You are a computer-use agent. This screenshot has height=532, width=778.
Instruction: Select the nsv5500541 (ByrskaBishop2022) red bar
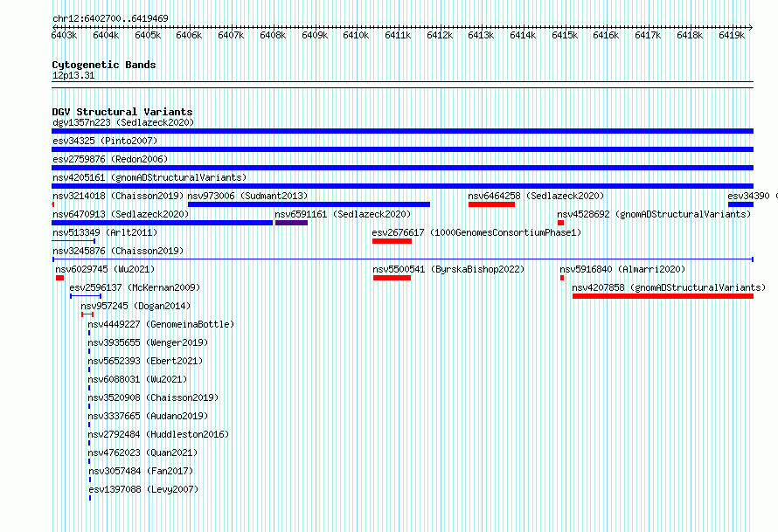coord(392,278)
